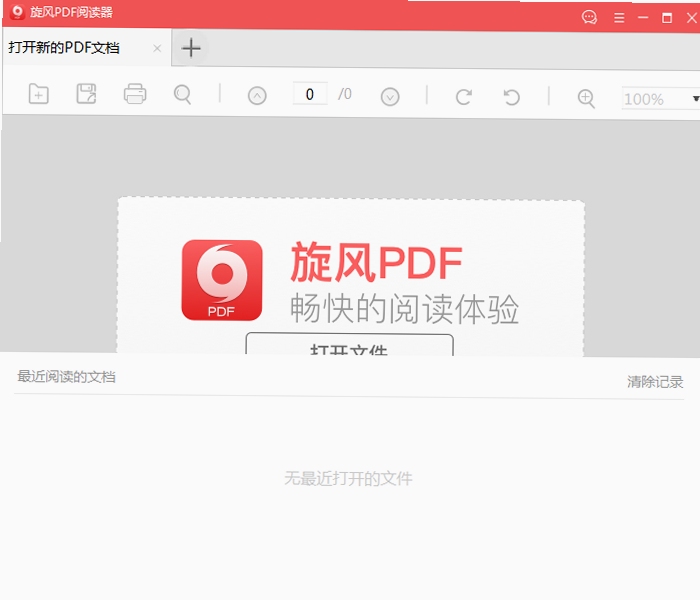Click the open file folder icon
The image size is (700, 600).
point(38,94)
